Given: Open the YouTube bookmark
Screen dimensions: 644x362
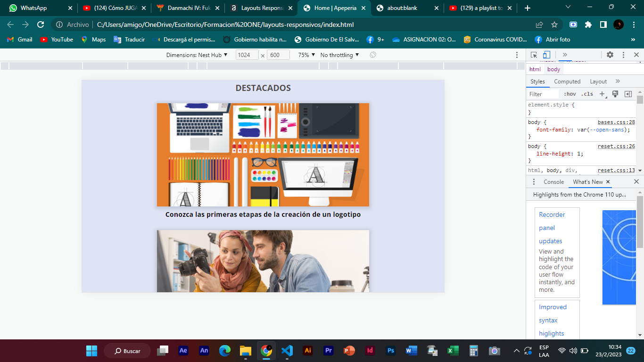Looking at the screenshot, I should pos(57,40).
